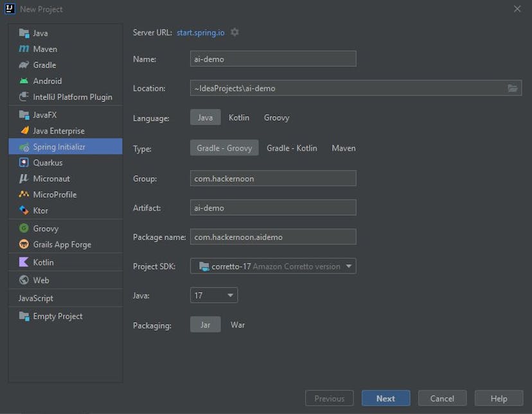This screenshot has width=532, height=414.
Task: Click the gear icon beside Server URL
Action: click(x=234, y=31)
